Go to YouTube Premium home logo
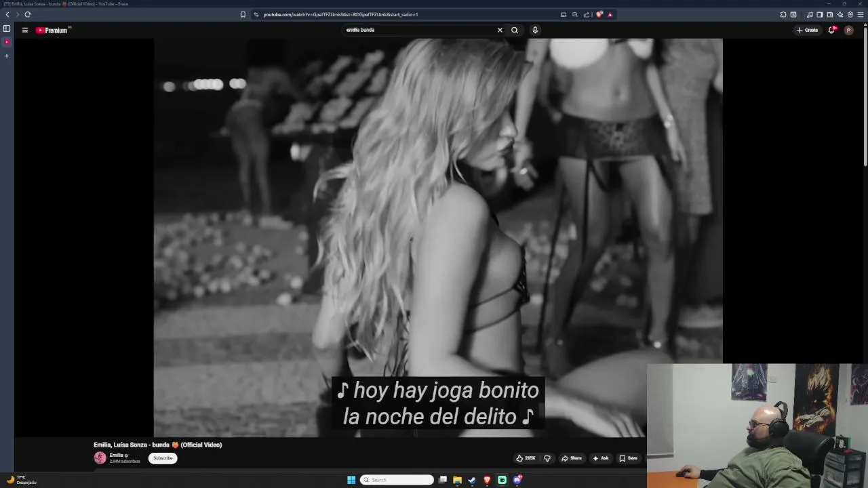868x488 pixels. click(52, 30)
